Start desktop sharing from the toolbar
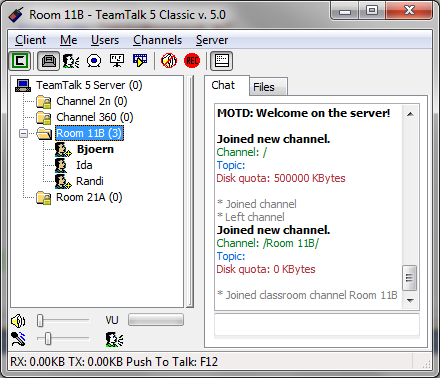Screen dimensions: 440x378 117,61
